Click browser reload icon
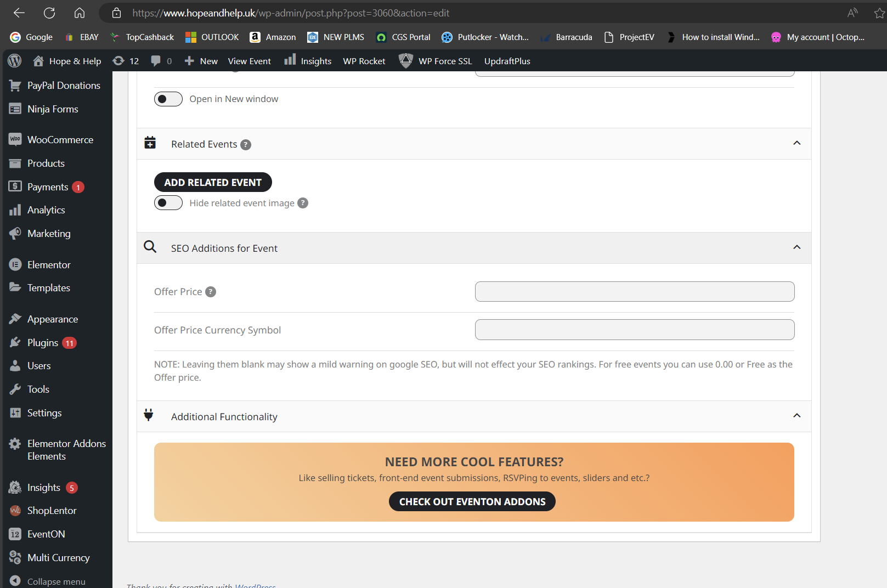The height and width of the screenshot is (588, 887). click(49, 13)
